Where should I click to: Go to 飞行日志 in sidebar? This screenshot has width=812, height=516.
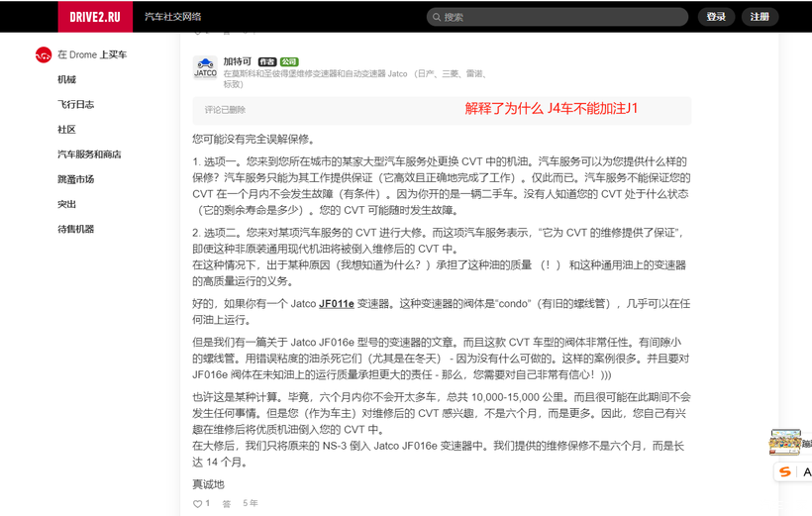coord(75,104)
